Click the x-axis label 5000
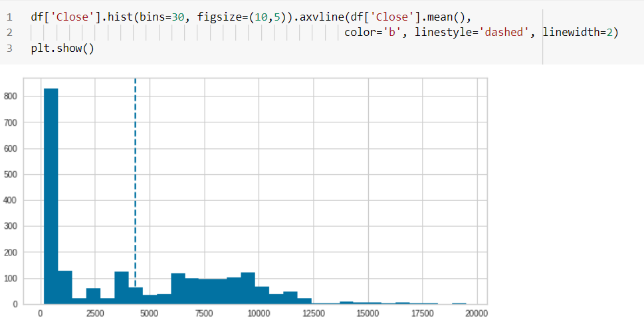644x326 pixels. [150, 313]
